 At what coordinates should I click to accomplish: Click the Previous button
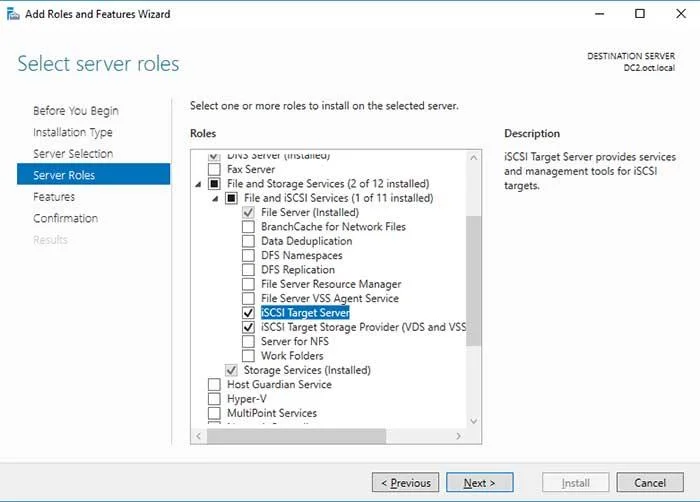tap(405, 482)
